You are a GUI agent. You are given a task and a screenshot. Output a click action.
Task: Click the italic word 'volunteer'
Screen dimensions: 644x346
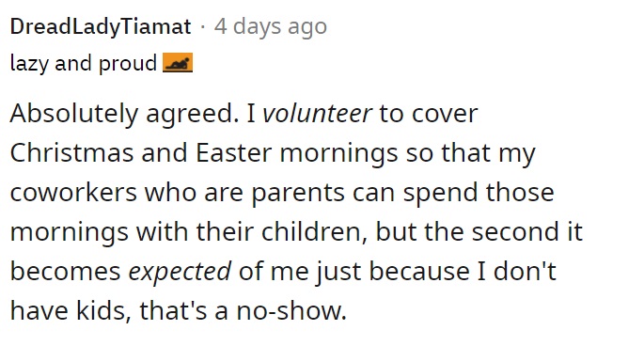[x=317, y=114]
